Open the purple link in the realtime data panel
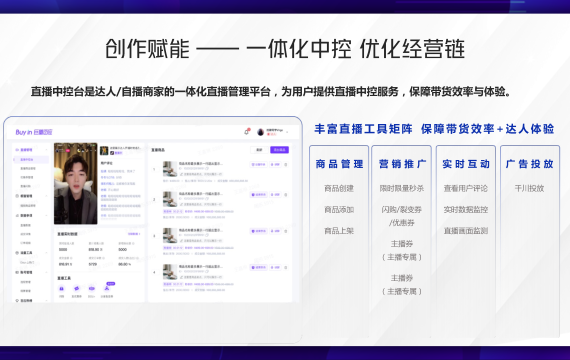570x360 pixels. (134, 234)
